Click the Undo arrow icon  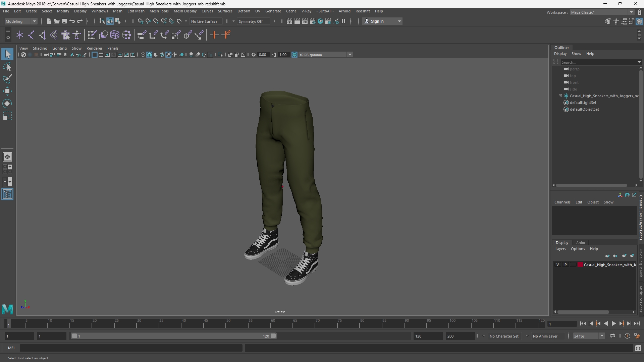[x=72, y=21]
